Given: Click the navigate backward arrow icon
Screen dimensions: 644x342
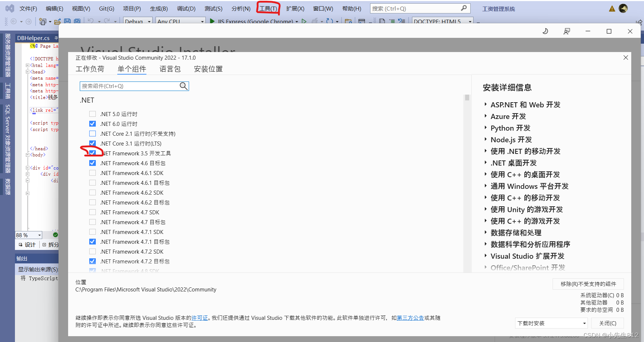Looking at the screenshot, I should [14, 21].
